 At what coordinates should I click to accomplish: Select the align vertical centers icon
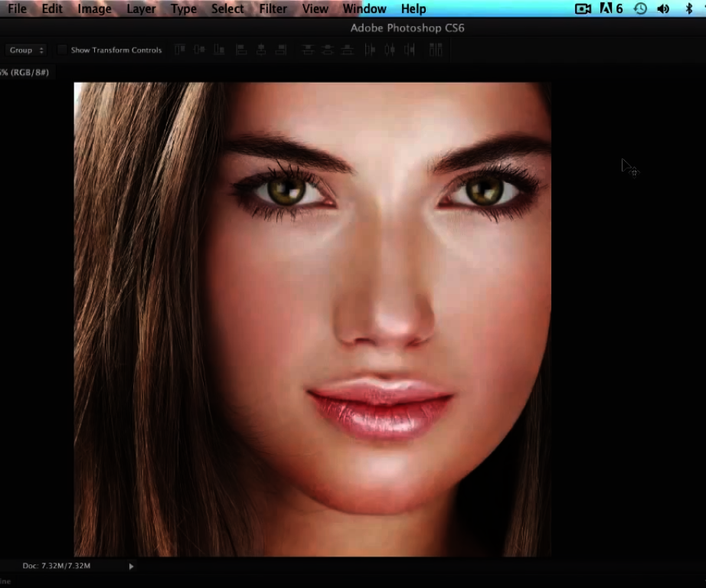pyautogui.click(x=199, y=49)
